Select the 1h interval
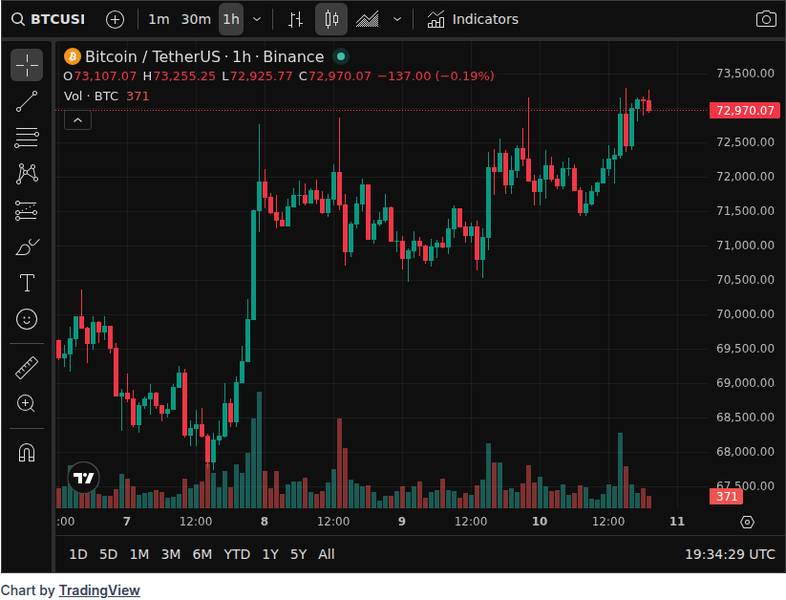The height and width of the screenshot is (600, 786). click(231, 20)
